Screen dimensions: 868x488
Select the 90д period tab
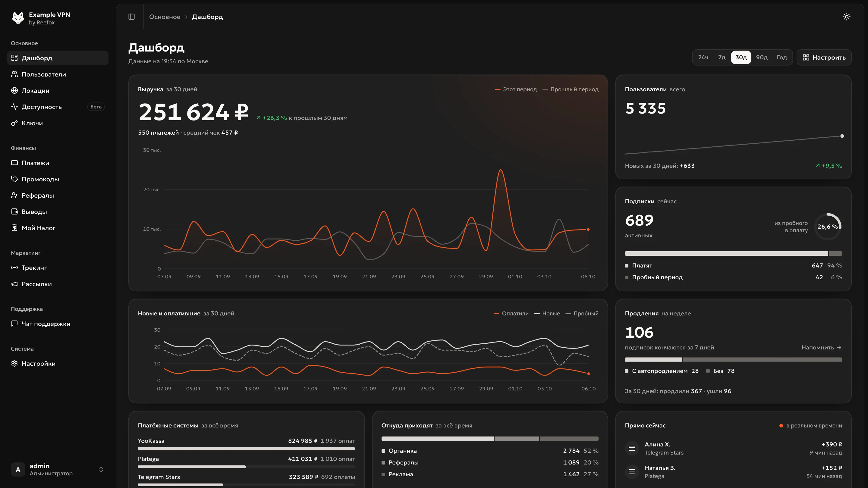tap(762, 57)
